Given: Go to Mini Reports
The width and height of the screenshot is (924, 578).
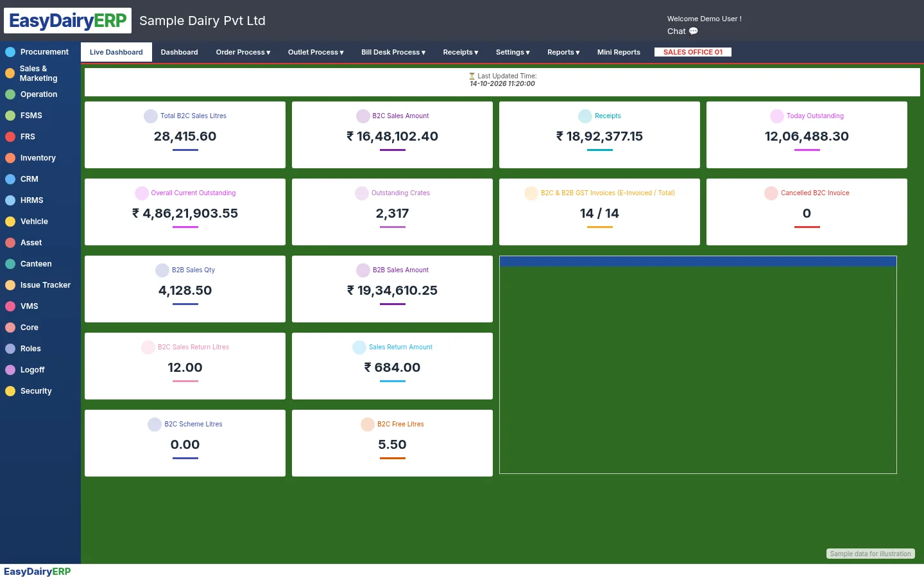Looking at the screenshot, I should (619, 52).
